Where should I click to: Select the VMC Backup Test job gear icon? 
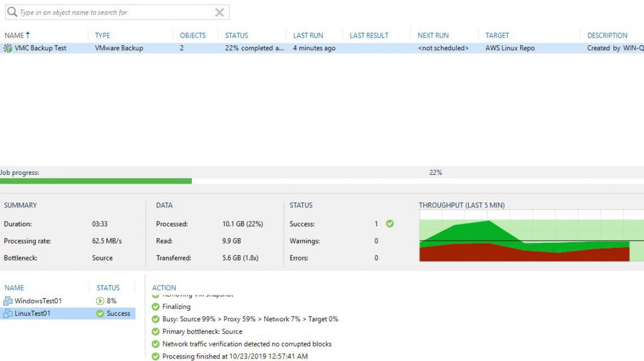[x=8, y=48]
